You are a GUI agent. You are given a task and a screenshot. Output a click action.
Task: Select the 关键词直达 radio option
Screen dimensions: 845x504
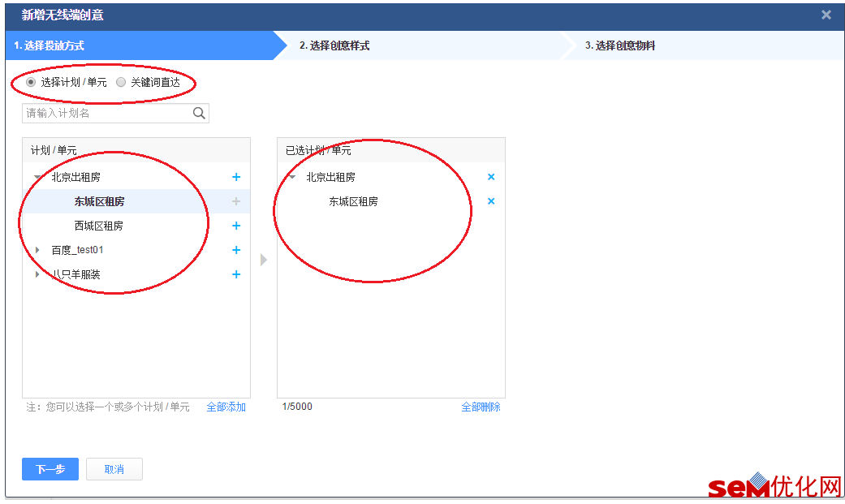tap(121, 82)
